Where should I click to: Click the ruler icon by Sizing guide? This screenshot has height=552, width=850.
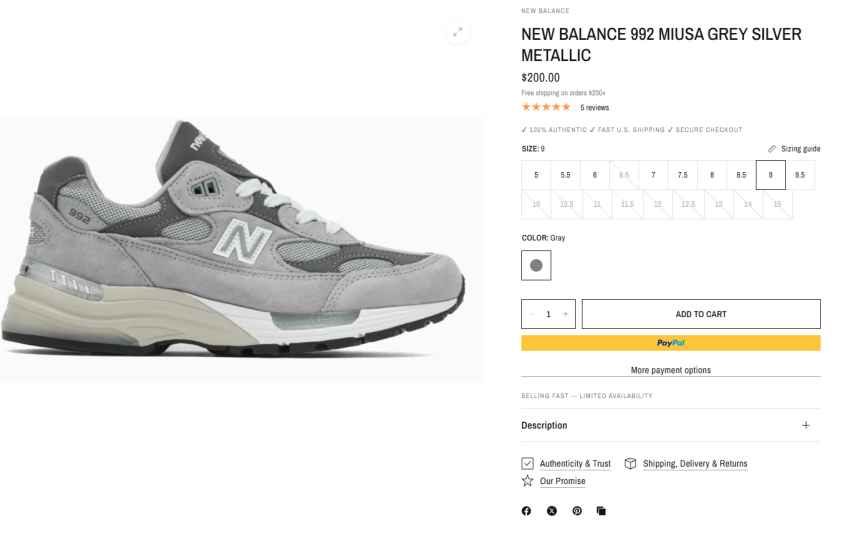pyautogui.click(x=772, y=149)
